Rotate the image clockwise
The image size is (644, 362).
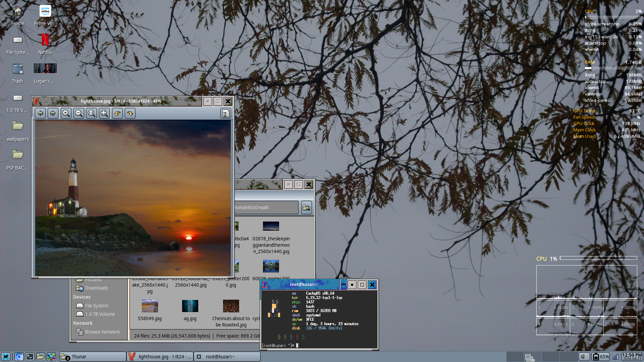(130, 113)
